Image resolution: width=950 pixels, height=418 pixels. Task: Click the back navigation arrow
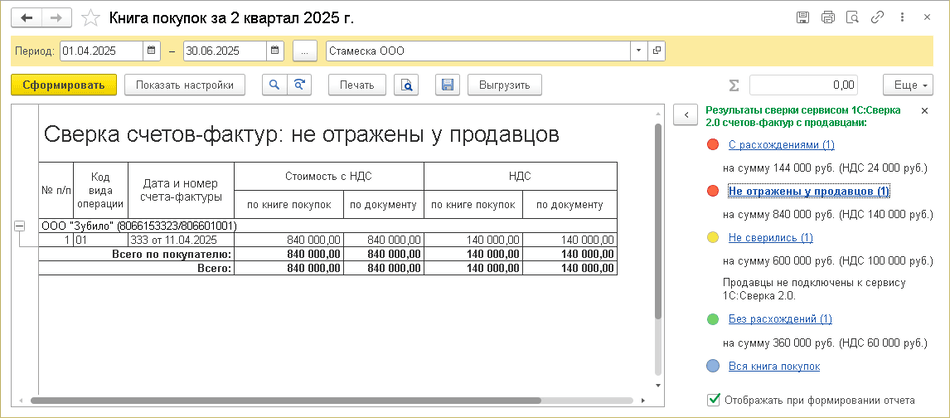[27, 18]
